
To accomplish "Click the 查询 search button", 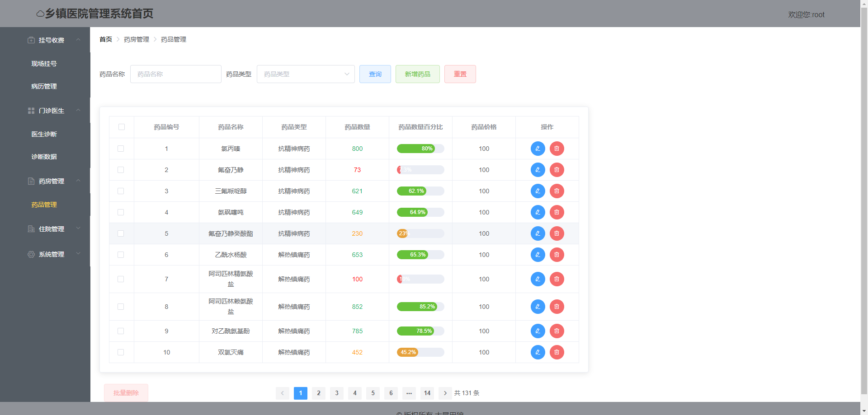I will pos(375,74).
